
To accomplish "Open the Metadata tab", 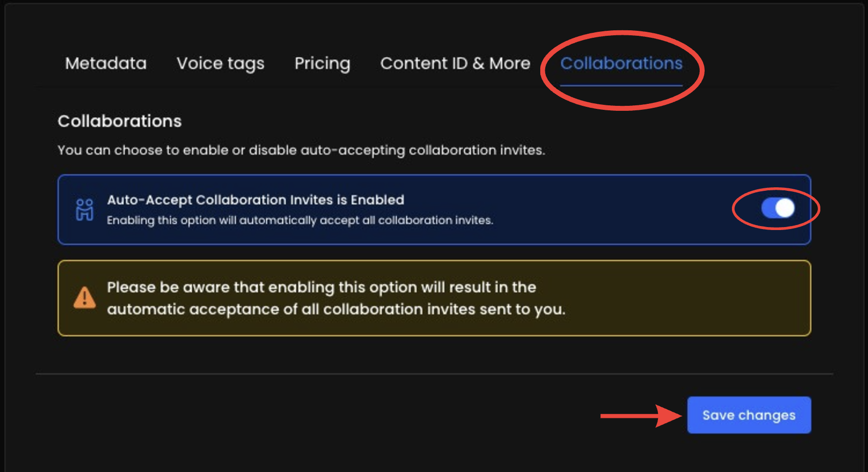I will pyautogui.click(x=106, y=64).
